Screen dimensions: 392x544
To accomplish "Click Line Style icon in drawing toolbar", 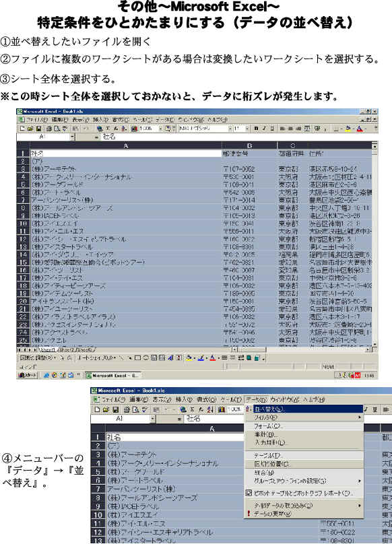I will click(225, 358).
